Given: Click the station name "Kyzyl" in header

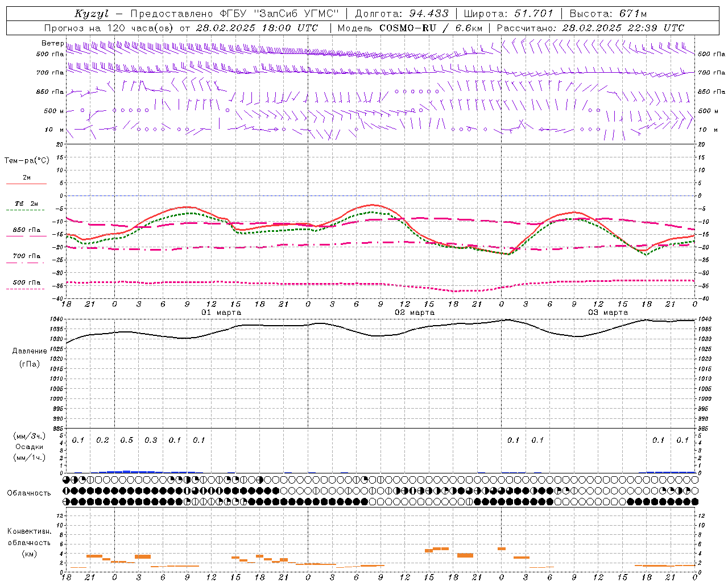Looking at the screenshot, I should (92, 14).
